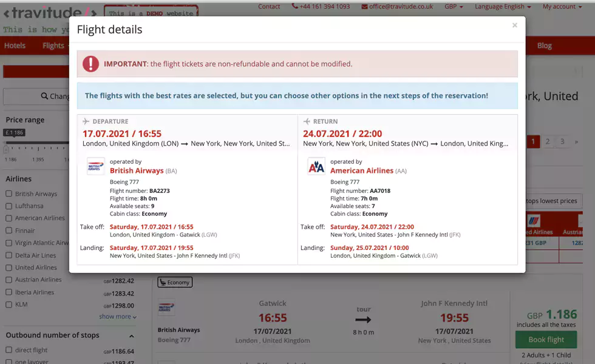Check the KLM airline filter
595x364 pixels.
8,304
